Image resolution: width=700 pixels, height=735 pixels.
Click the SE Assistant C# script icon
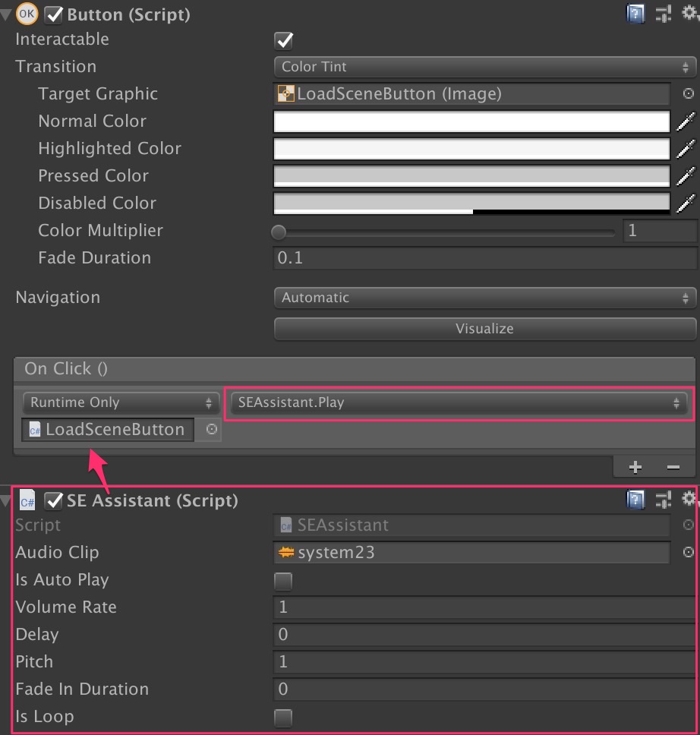[x=27, y=500]
